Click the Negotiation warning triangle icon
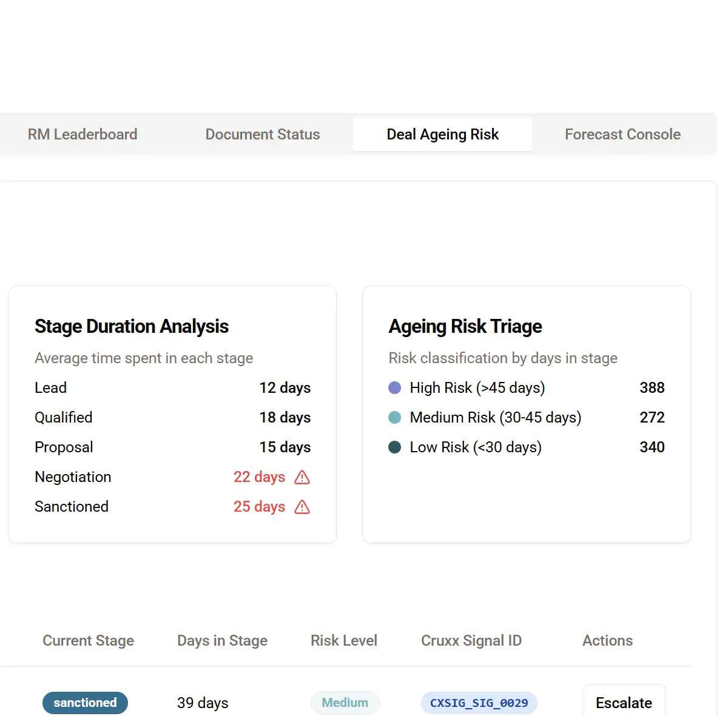Screen dimensions: 728x716 (x=302, y=478)
